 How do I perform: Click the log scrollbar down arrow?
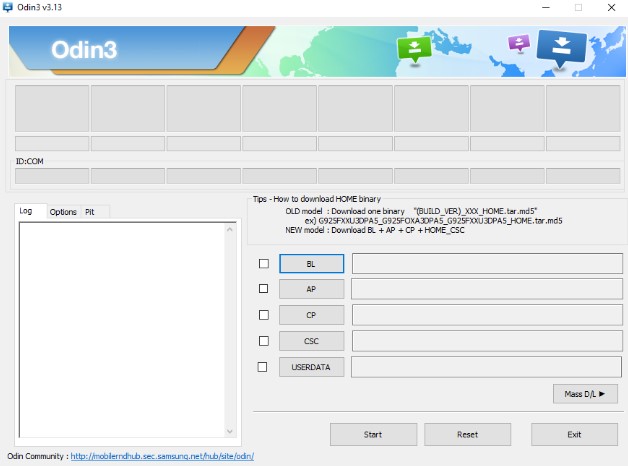(231, 432)
